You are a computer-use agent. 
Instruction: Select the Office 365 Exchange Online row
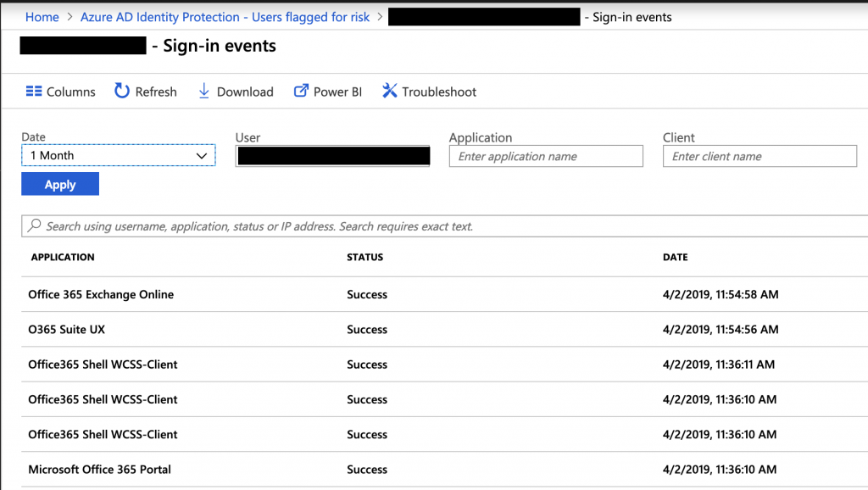click(x=444, y=294)
